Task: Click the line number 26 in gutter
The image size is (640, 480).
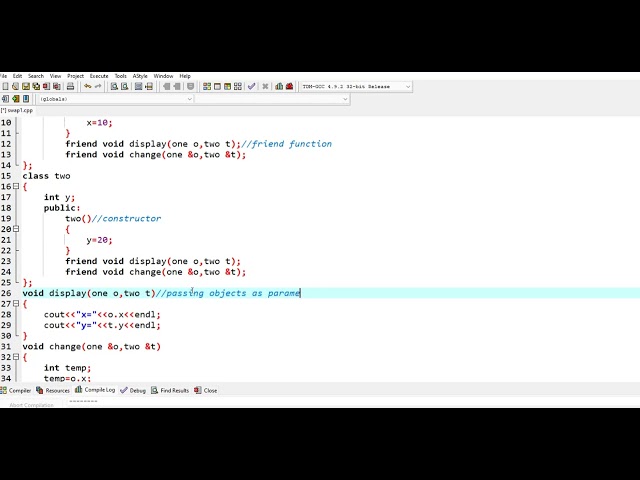Action: tap(6, 293)
